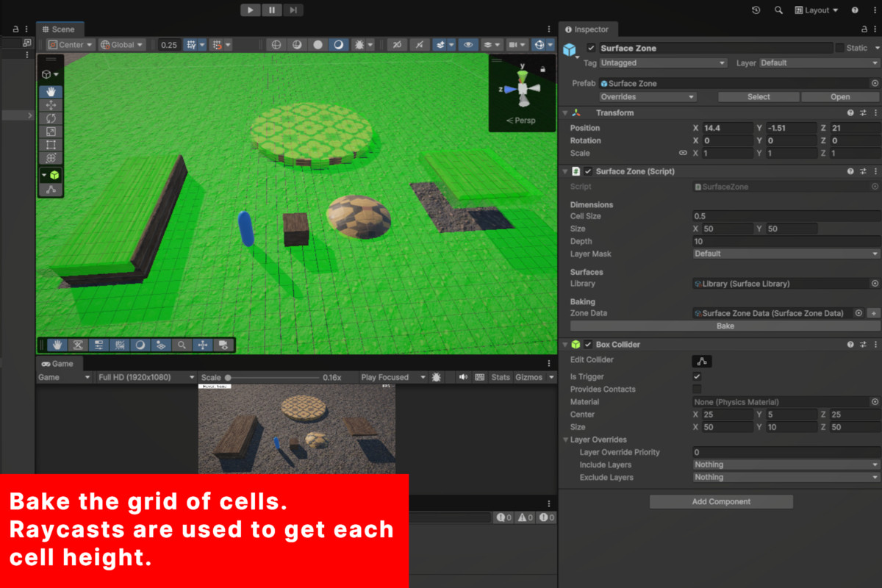Open the Full HD resolution dropdown

146,377
